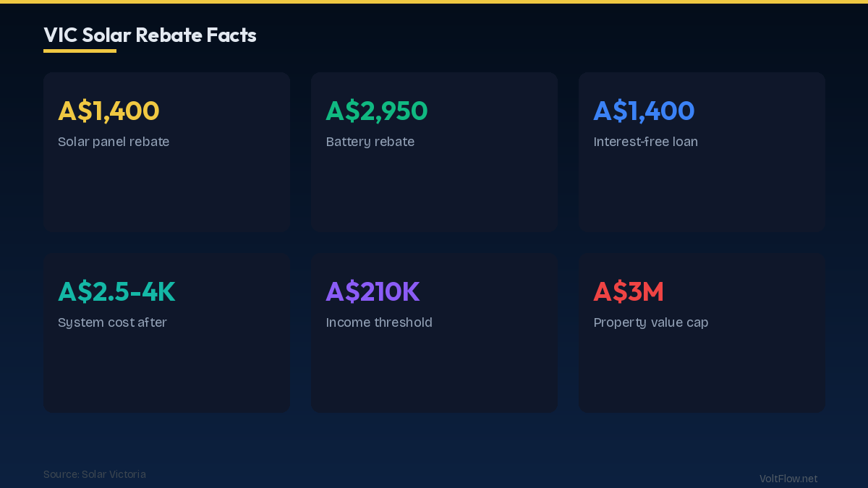The width and height of the screenshot is (868, 488).
Task: Select the red A$3M figure
Action: (629, 291)
